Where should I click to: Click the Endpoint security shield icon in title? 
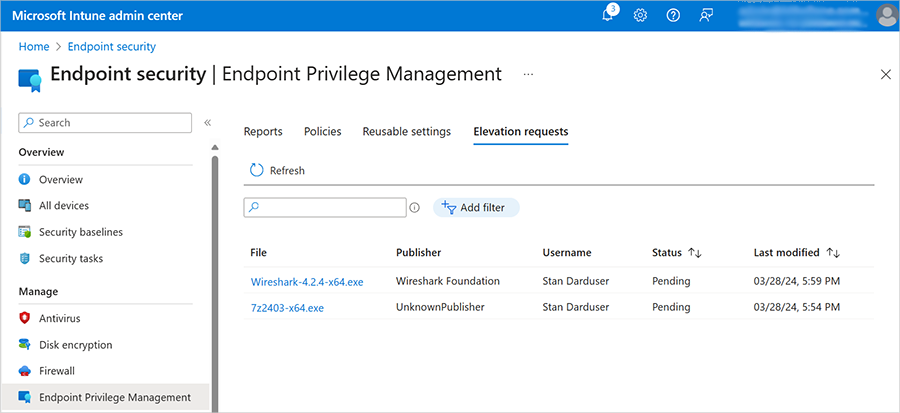click(x=30, y=81)
